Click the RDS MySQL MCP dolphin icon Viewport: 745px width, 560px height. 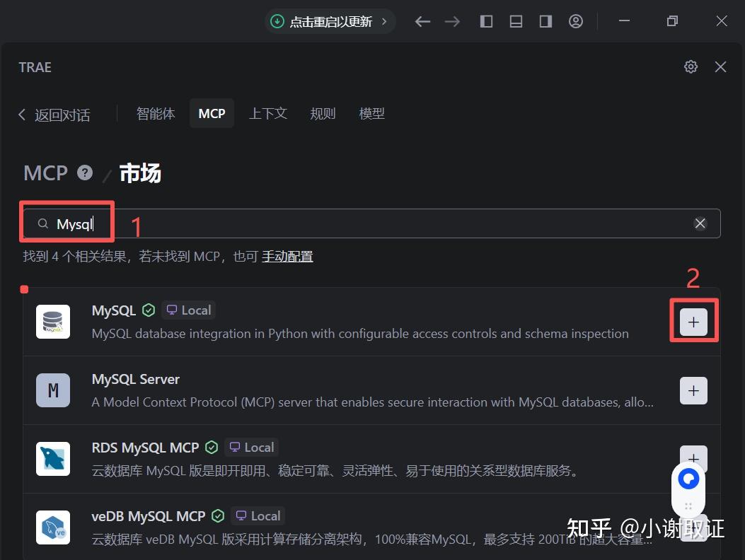[x=53, y=458]
